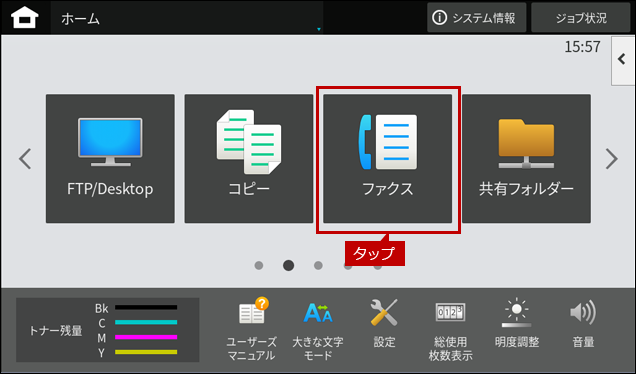The image size is (636, 374).
Task: Open システム情報 system information
Action: 477,17
